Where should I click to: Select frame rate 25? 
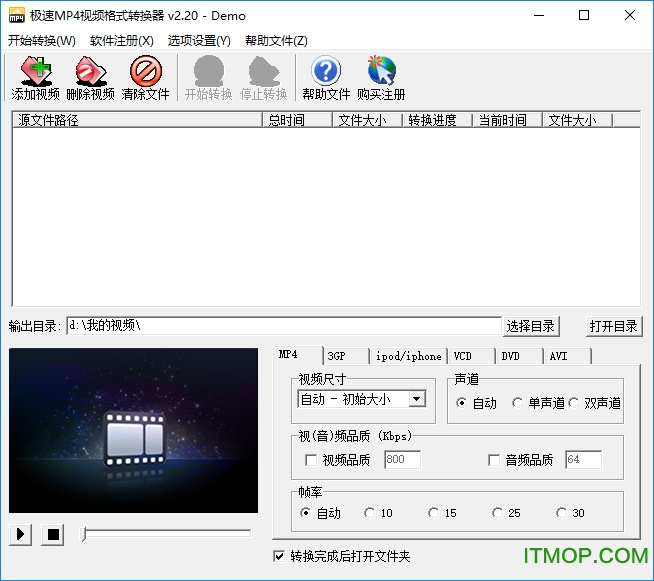(497, 513)
